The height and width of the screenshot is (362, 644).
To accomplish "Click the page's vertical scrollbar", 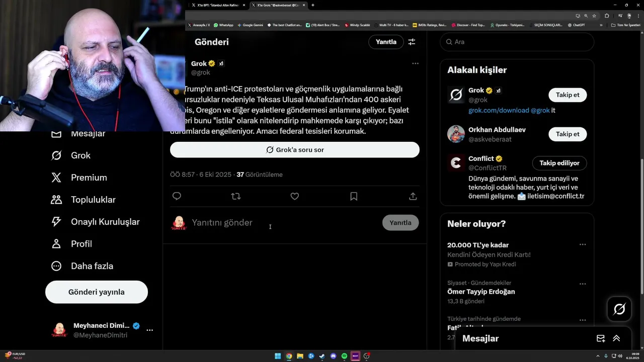I will coord(641,226).
